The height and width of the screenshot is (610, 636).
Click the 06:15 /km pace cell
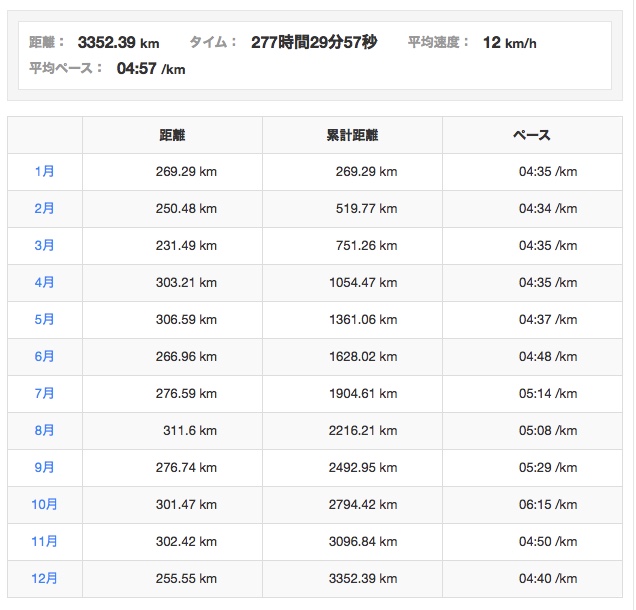(x=547, y=505)
